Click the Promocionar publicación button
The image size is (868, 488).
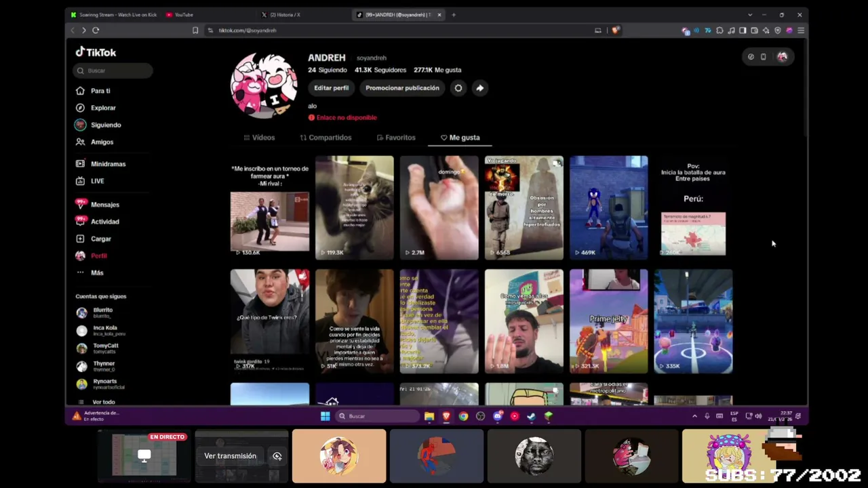[x=402, y=88]
